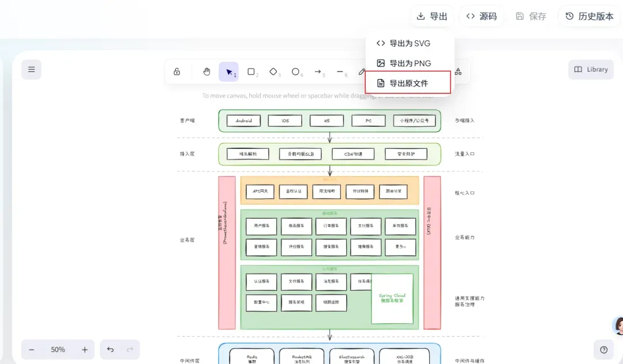Click the PC box in diagram
623x364 pixels.
[368, 121]
